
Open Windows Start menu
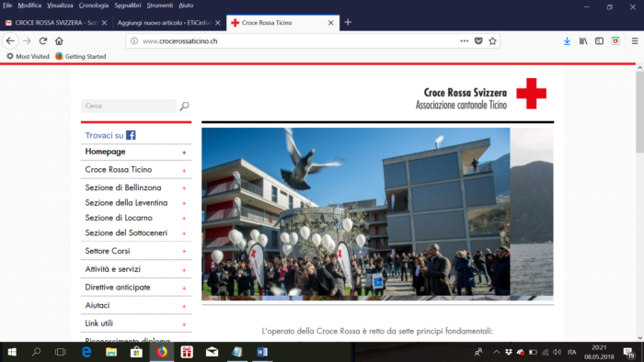(x=12, y=352)
